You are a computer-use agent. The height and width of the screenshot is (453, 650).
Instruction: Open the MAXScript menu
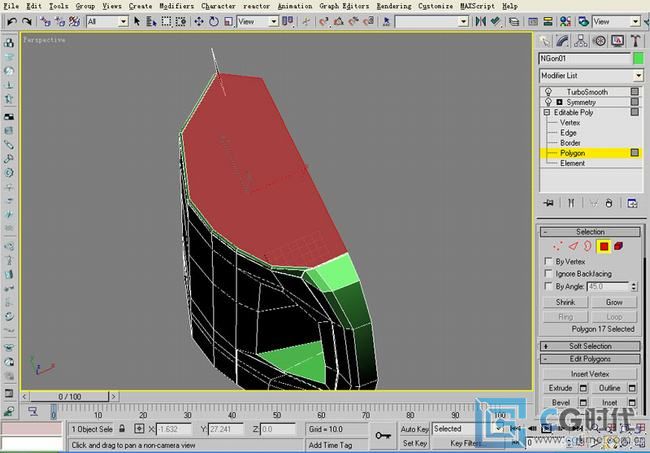coord(478,6)
